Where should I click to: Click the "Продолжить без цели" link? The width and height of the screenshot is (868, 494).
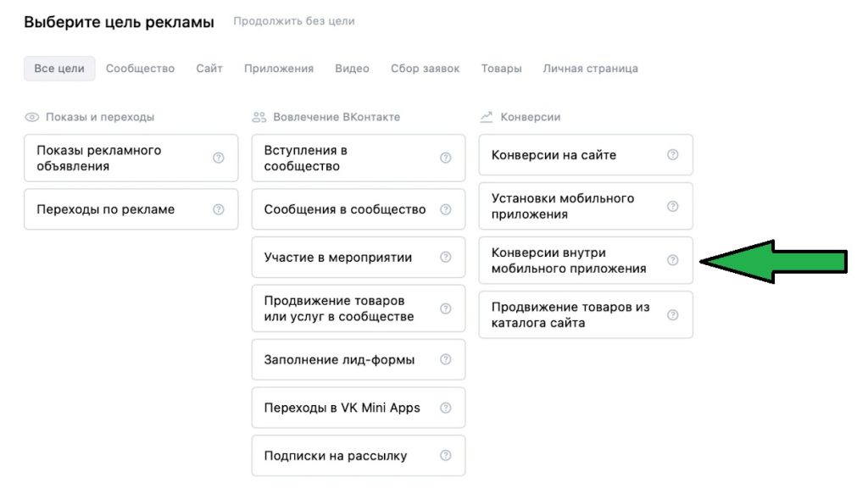point(293,21)
